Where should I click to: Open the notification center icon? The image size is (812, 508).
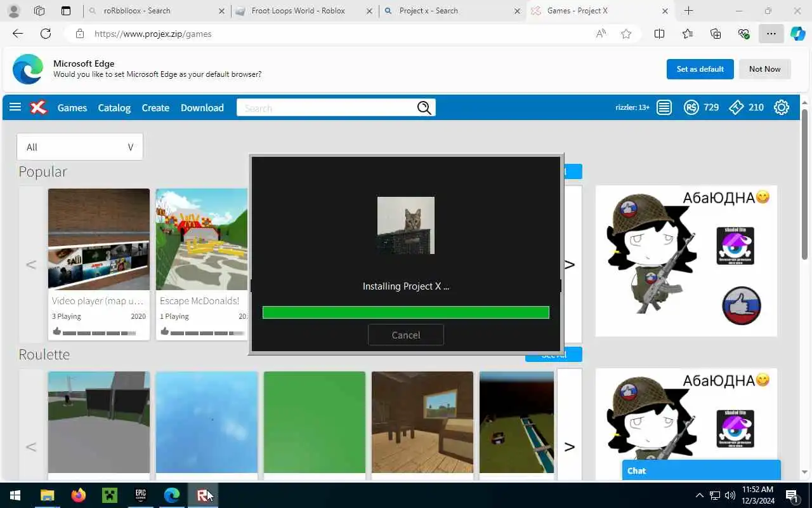(x=792, y=495)
